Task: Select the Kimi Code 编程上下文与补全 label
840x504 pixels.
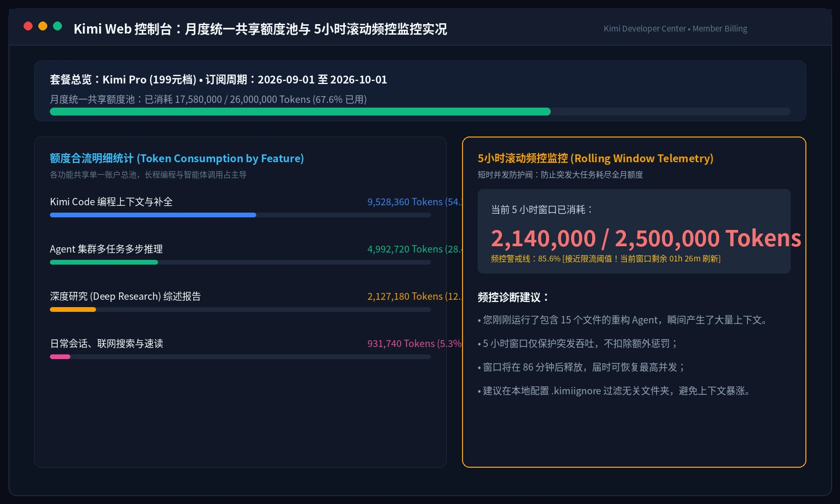Action: pyautogui.click(x=111, y=202)
